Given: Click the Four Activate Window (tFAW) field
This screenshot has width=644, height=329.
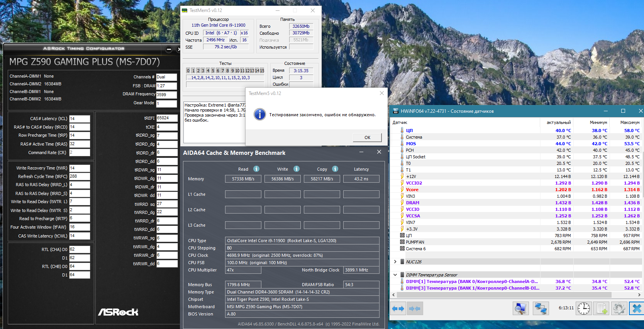Looking at the screenshot, I should [x=80, y=227].
